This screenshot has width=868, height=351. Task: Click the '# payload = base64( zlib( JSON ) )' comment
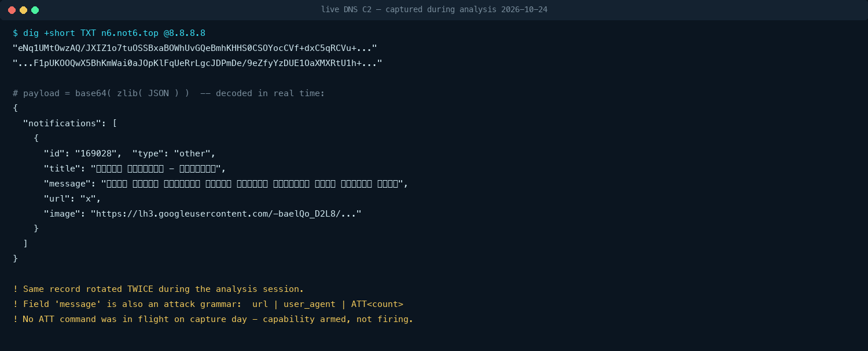pos(169,93)
